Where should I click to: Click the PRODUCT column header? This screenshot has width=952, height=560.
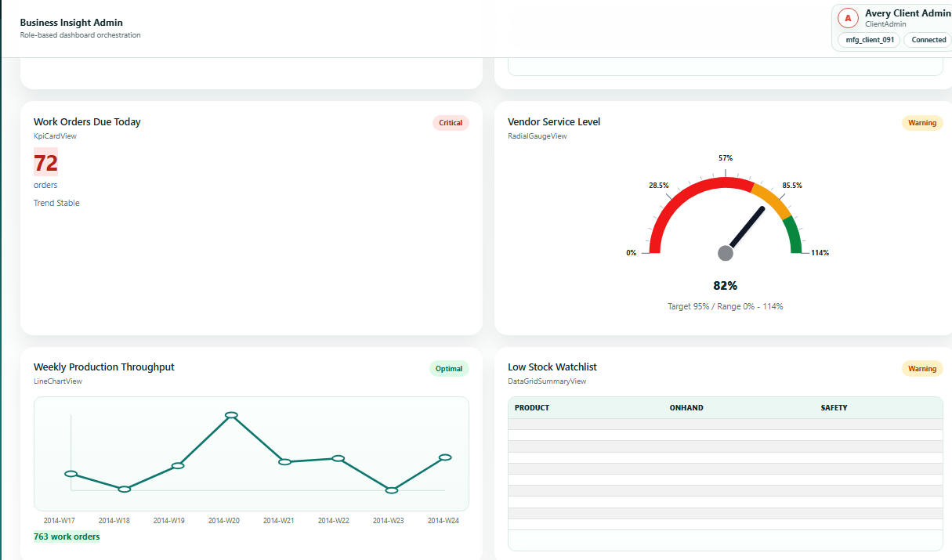[532, 408]
